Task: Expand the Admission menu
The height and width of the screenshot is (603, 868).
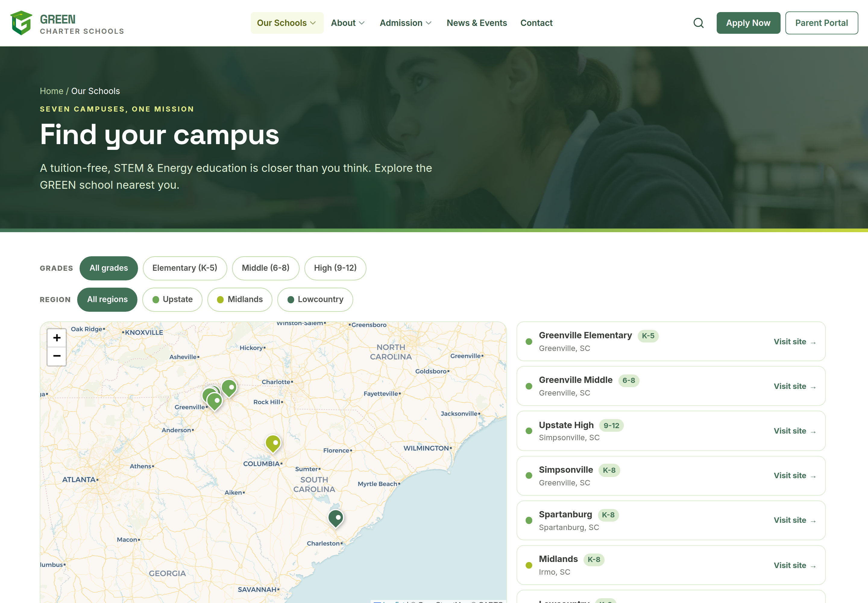Action: [x=405, y=23]
